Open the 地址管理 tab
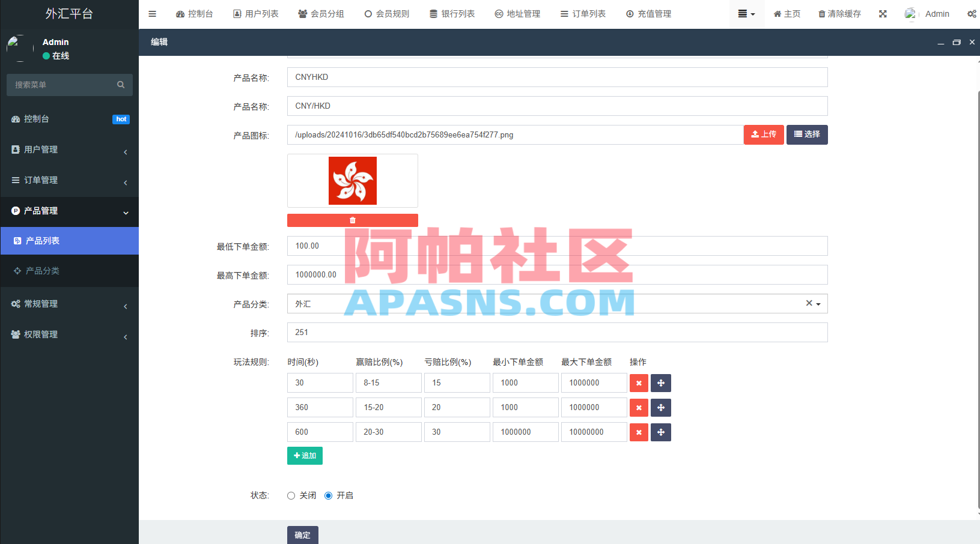This screenshot has height=544, width=980. 517,14
